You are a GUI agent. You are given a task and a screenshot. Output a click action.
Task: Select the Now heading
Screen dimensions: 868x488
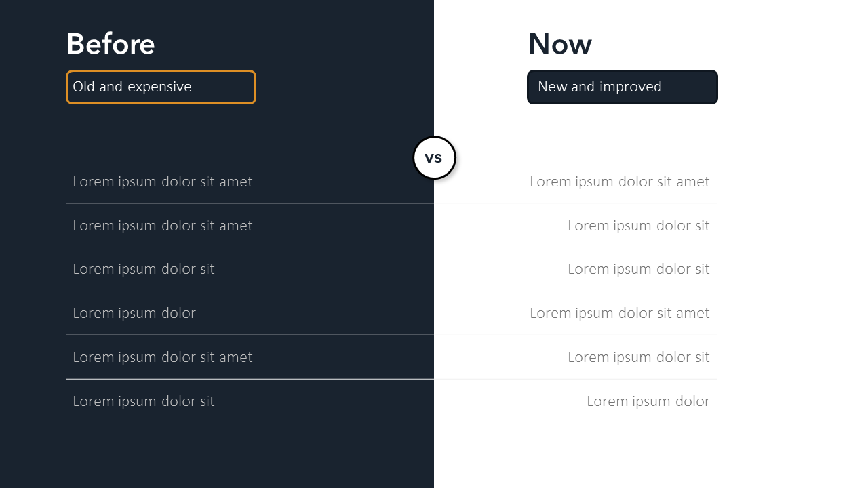click(559, 44)
